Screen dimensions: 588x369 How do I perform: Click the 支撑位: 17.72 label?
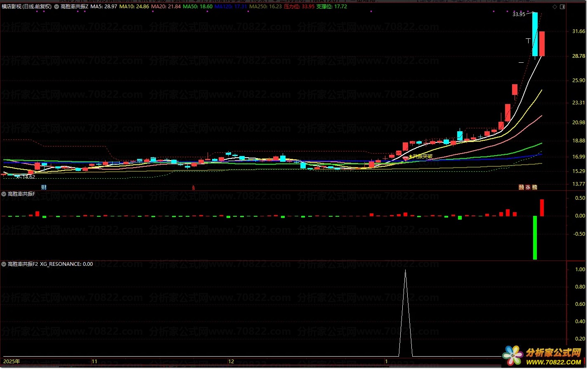pyautogui.click(x=332, y=7)
